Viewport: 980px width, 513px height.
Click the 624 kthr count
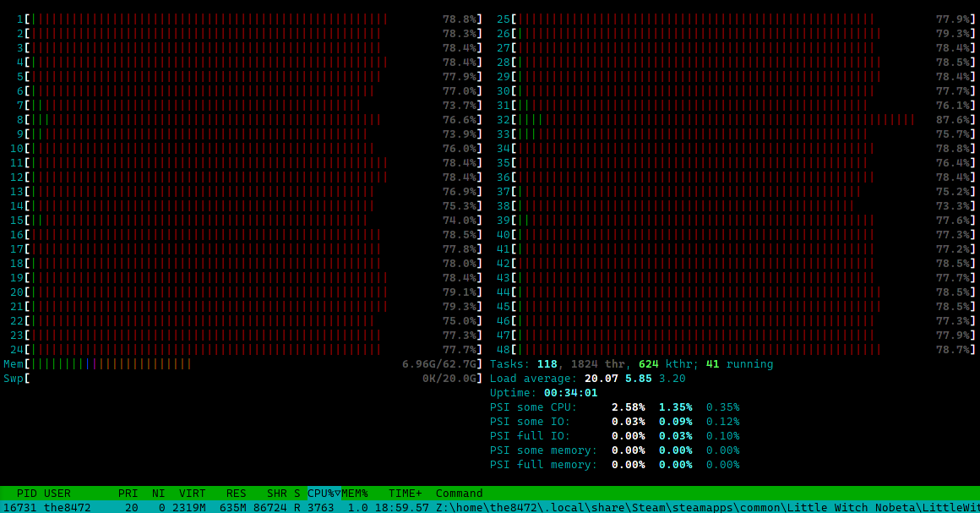pos(666,364)
